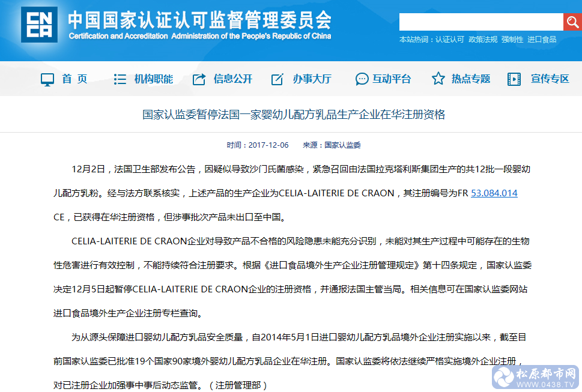Click the CNCA logo emblem
Screen dimensions: 582x392
coord(40,25)
